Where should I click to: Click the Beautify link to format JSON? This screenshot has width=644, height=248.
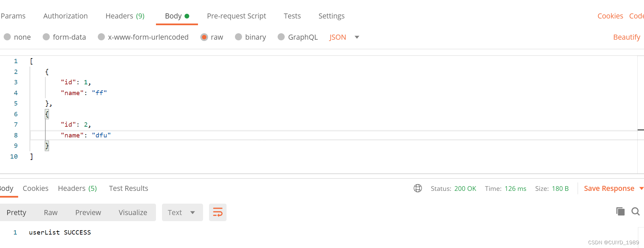coord(626,37)
